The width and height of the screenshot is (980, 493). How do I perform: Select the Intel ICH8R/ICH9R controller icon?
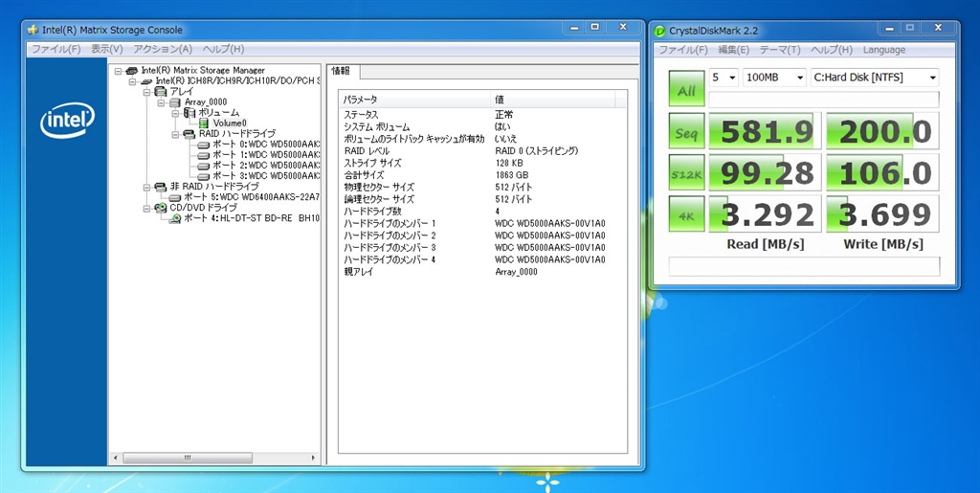pos(145,81)
